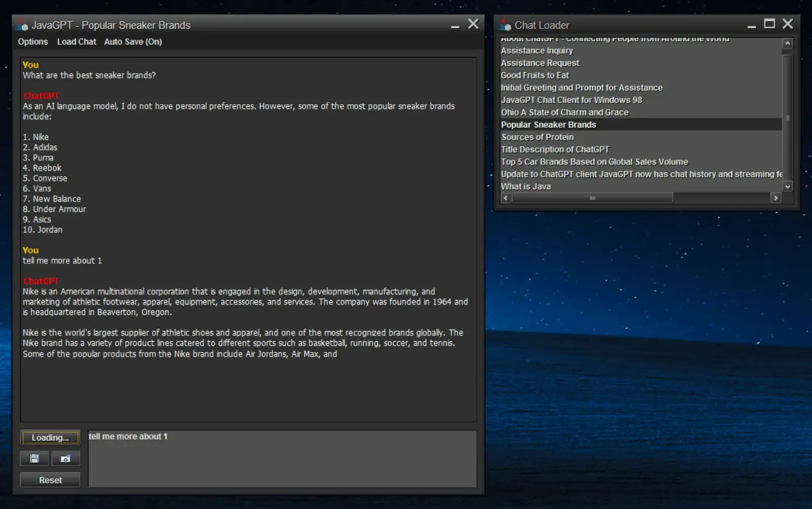Click the Chat Loader vertical scrollbar thumb
The width and height of the screenshot is (812, 509).
788,118
